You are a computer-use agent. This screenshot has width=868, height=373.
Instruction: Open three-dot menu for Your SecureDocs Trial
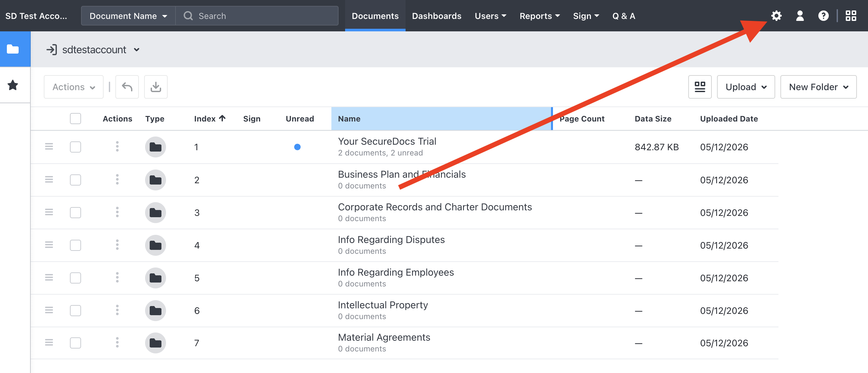(117, 147)
